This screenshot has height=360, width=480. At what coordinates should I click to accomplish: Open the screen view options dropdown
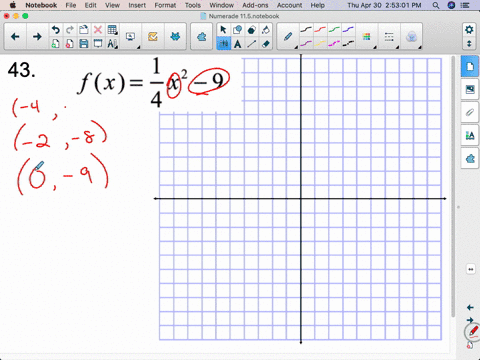pyautogui.click(x=131, y=37)
